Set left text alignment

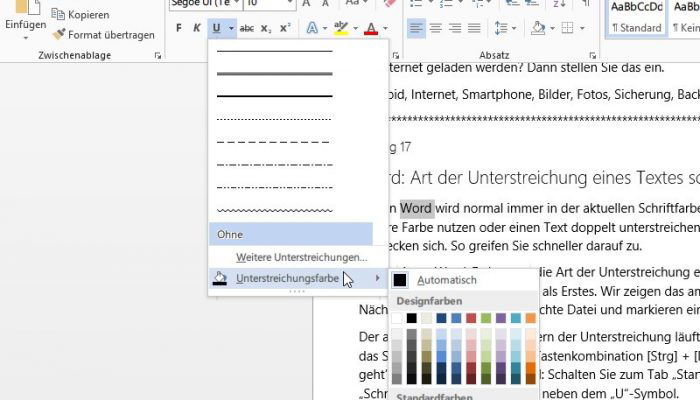tap(416, 28)
